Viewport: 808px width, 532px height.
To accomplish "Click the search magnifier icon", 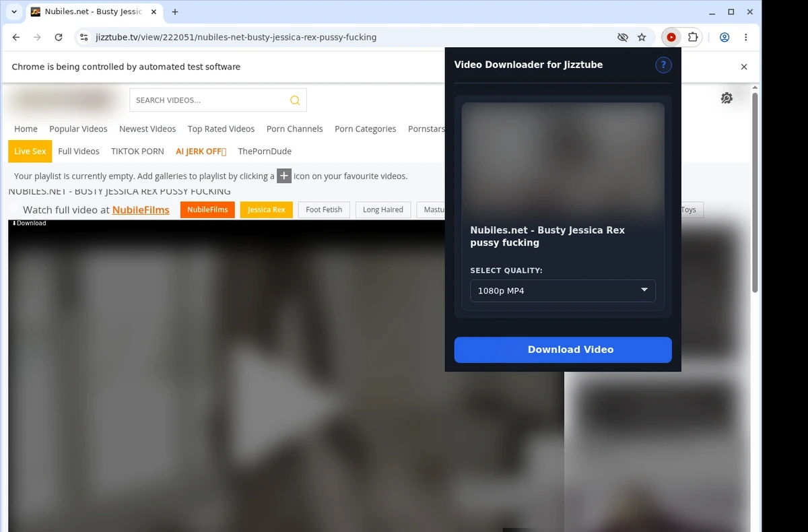I will point(295,100).
